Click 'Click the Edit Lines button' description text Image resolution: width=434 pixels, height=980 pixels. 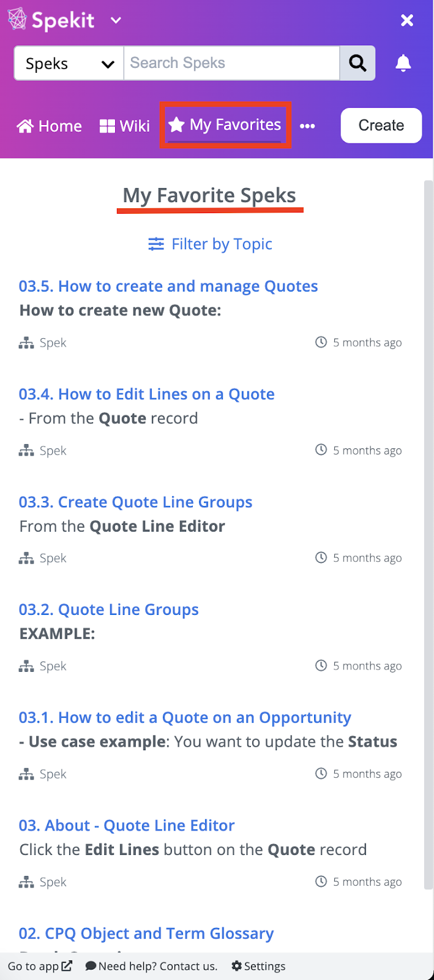click(193, 850)
